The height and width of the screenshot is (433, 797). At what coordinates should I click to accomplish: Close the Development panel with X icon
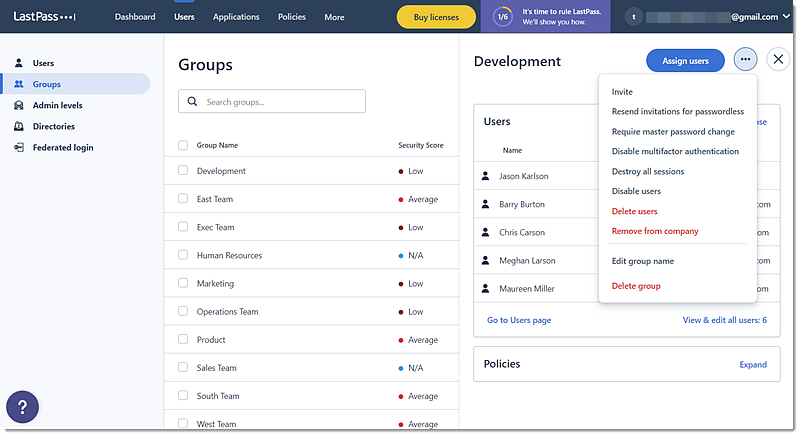[x=778, y=60]
